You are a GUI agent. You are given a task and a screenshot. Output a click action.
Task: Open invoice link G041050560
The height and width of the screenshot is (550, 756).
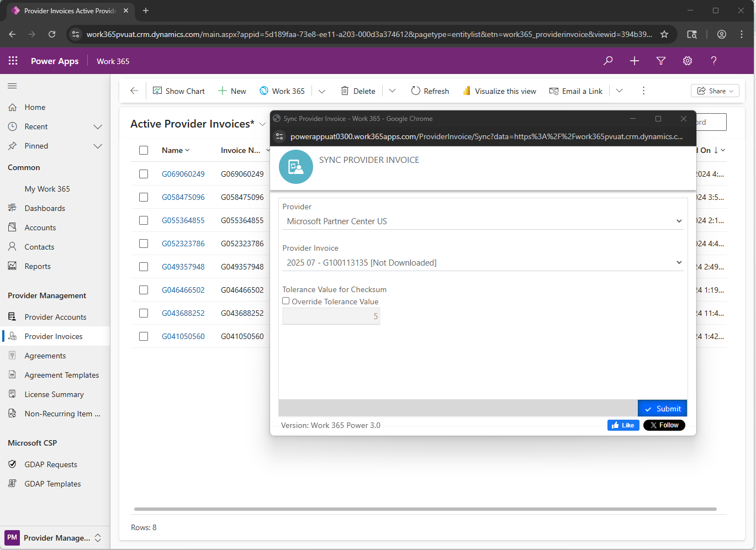pos(183,336)
